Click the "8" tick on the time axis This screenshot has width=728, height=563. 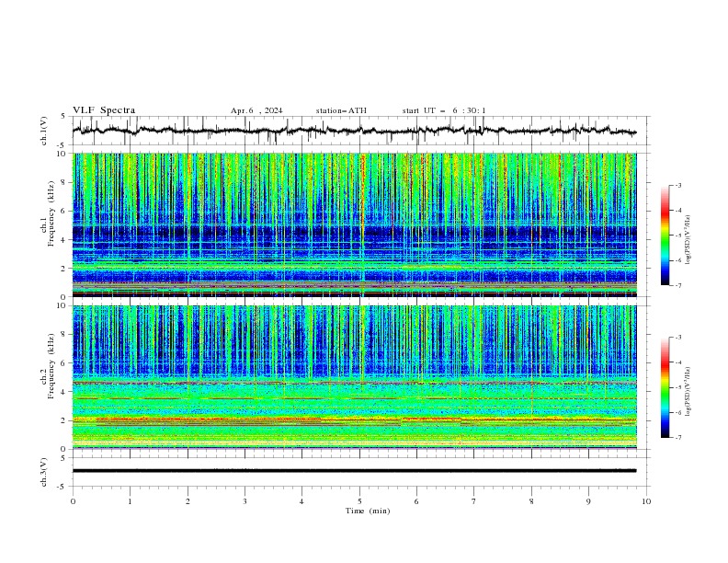531,501
